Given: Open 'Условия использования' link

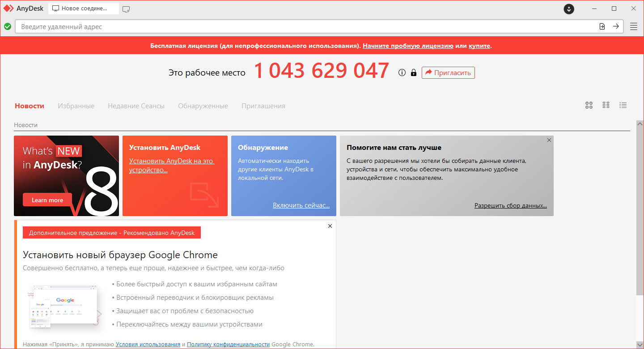Looking at the screenshot, I should click(148, 344).
